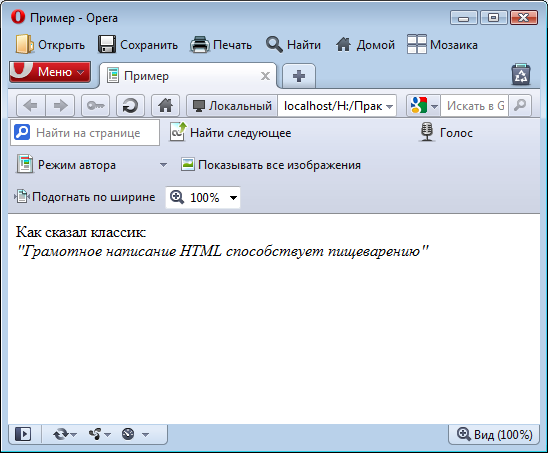The width and height of the screenshot is (548, 453).
Task: Click the Локальный security badge
Action: [x=232, y=106]
